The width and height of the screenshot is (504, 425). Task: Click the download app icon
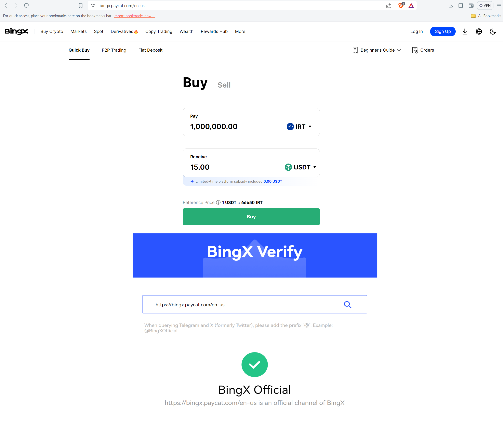(464, 31)
